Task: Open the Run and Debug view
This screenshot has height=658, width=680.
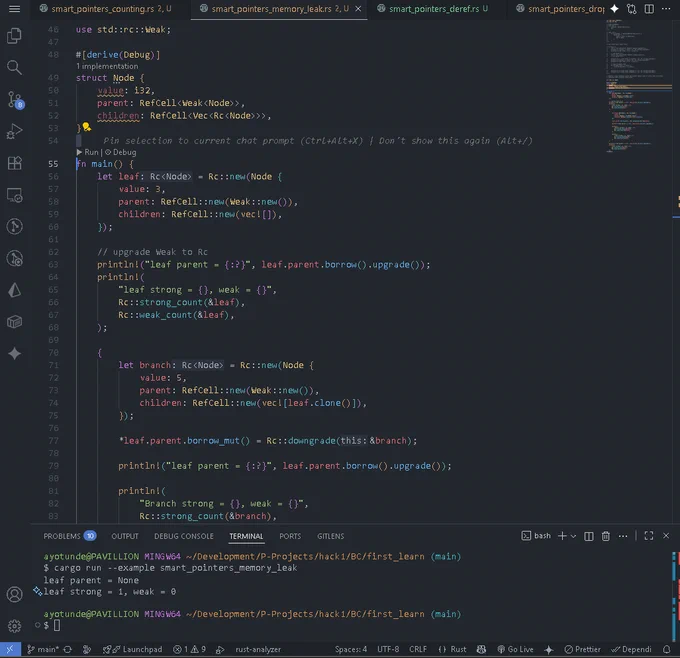Action: (x=14, y=131)
